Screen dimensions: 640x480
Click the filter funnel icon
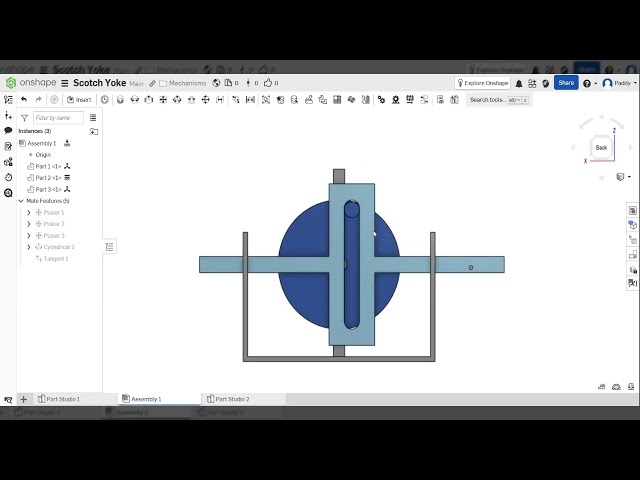(24, 118)
